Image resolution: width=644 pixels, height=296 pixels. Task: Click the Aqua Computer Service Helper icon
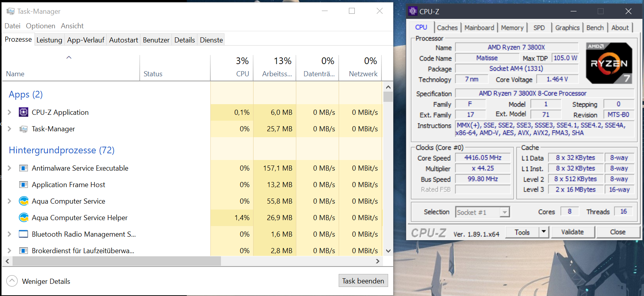(x=24, y=218)
